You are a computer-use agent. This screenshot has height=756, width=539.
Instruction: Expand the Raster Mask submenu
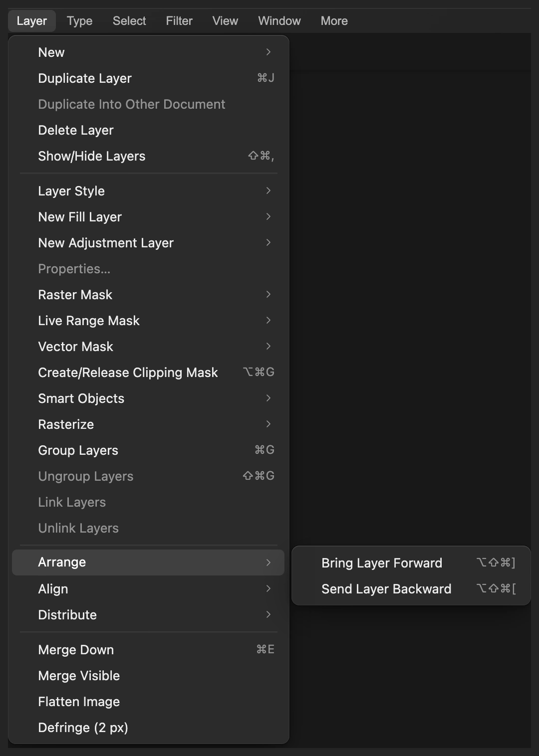pos(148,295)
